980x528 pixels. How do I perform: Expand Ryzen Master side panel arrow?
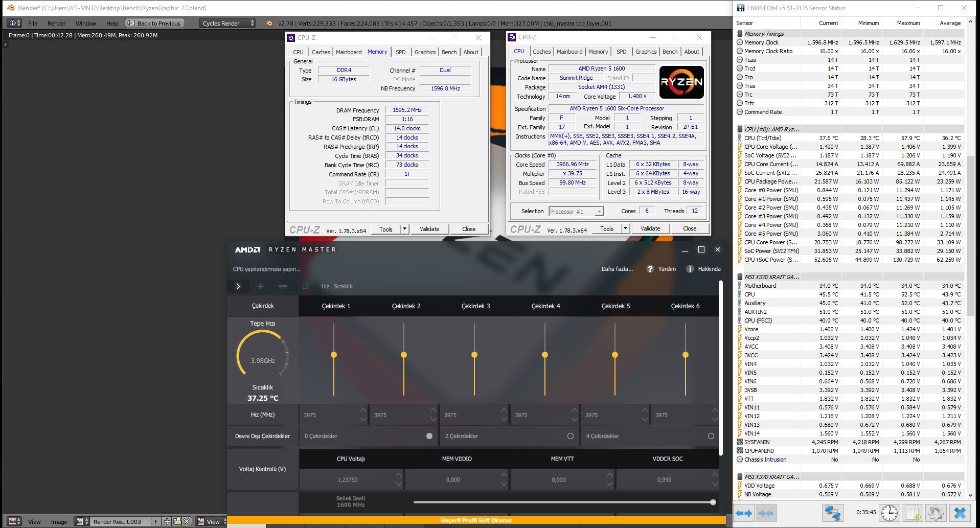pos(238,286)
